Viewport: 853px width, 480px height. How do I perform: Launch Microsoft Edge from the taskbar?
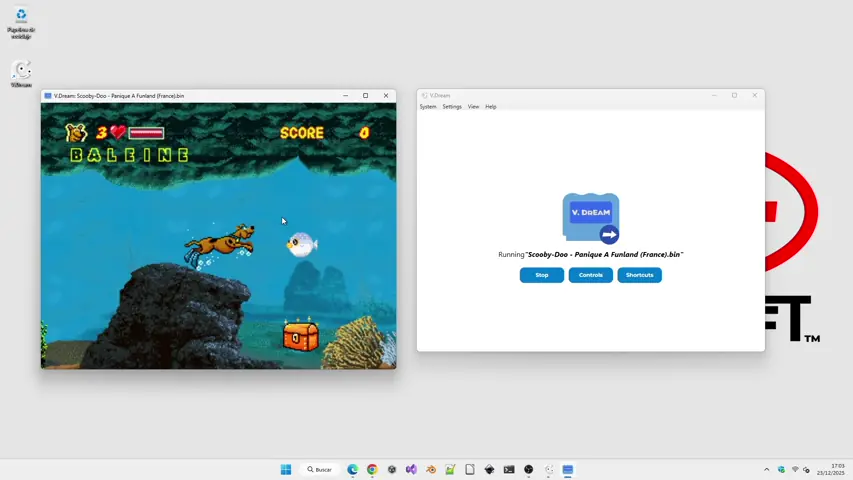[353, 470]
